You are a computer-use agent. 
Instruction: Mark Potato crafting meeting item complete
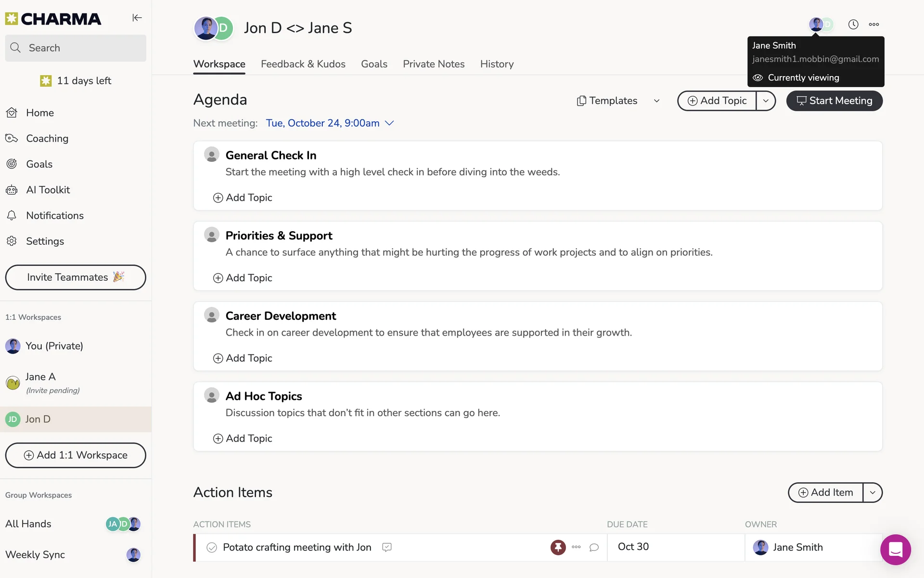212,547
